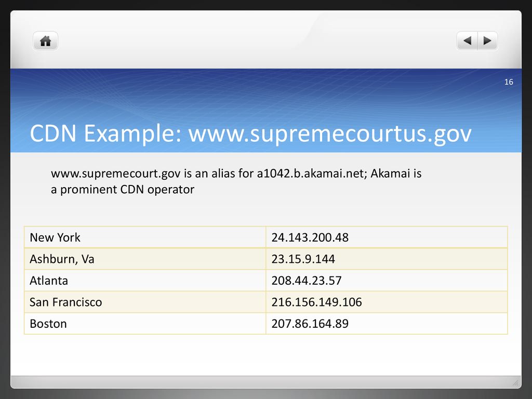
Task: Click the 216.156.149.106 IP cell
Action: [387, 302]
